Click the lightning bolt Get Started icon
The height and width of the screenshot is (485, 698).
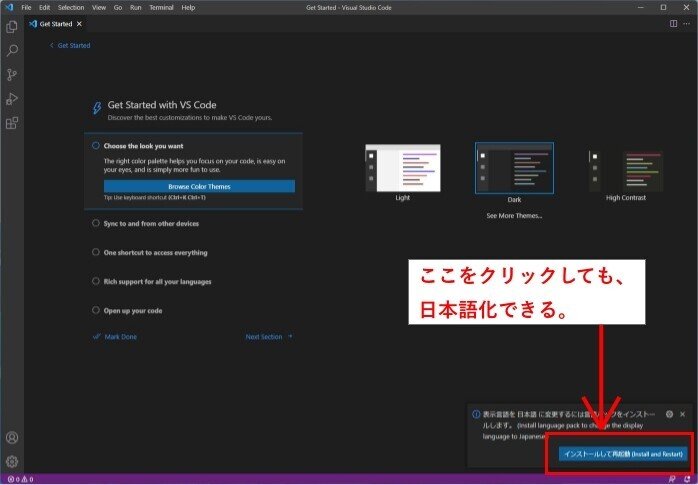click(x=96, y=108)
